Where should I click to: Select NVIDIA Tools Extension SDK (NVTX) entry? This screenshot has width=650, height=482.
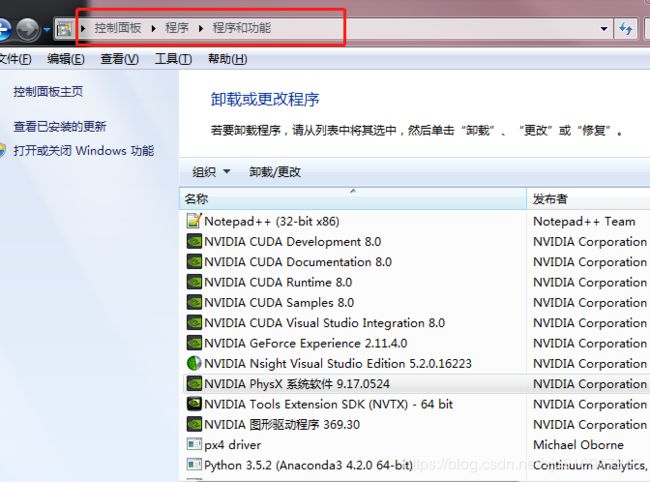(415, 404)
